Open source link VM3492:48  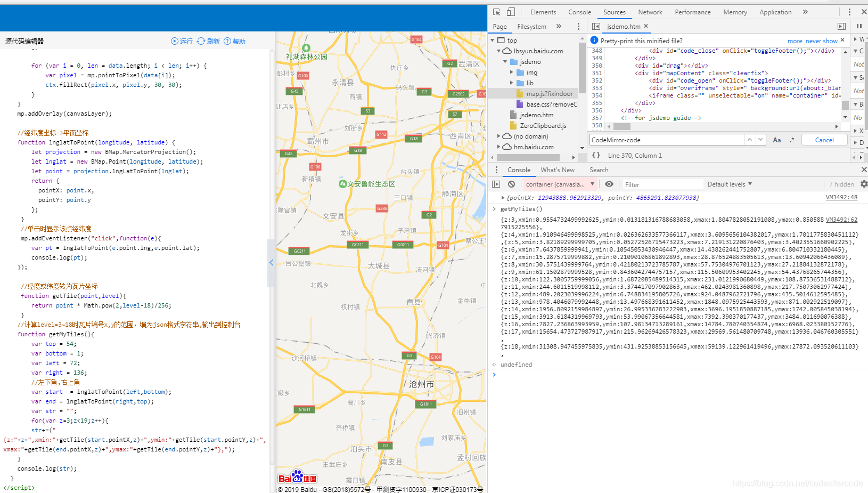[x=841, y=197]
